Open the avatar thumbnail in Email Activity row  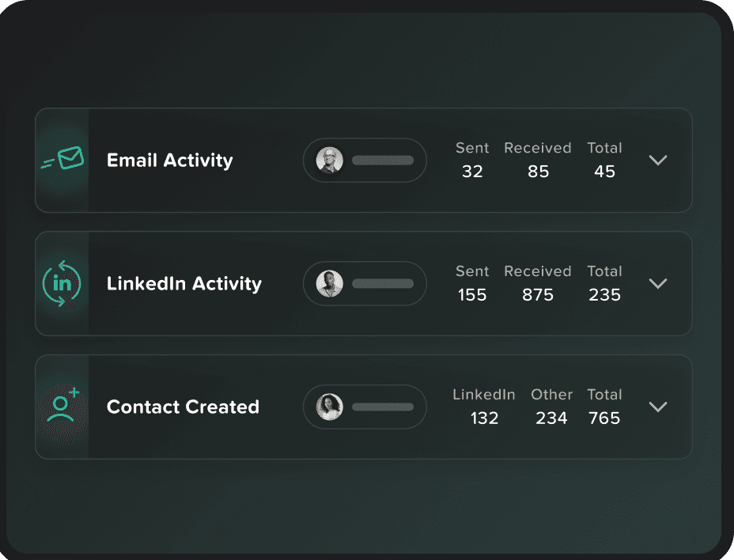pos(328,160)
